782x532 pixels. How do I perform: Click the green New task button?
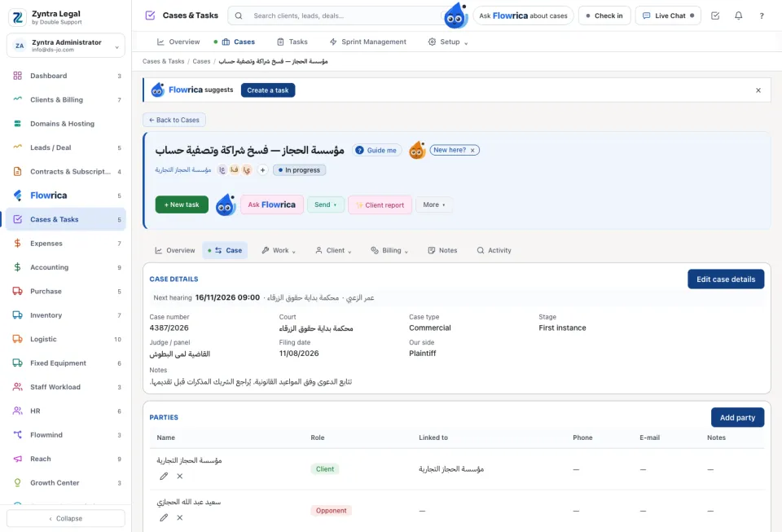point(182,205)
